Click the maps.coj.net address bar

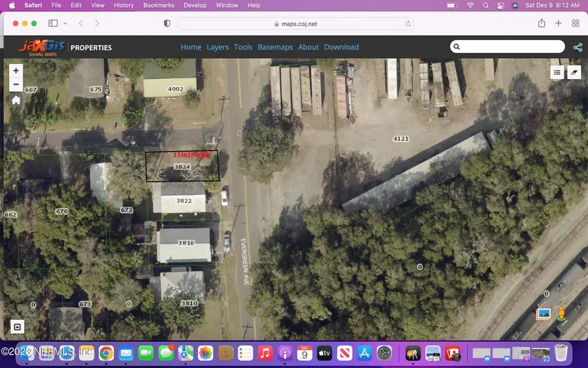tap(295, 24)
